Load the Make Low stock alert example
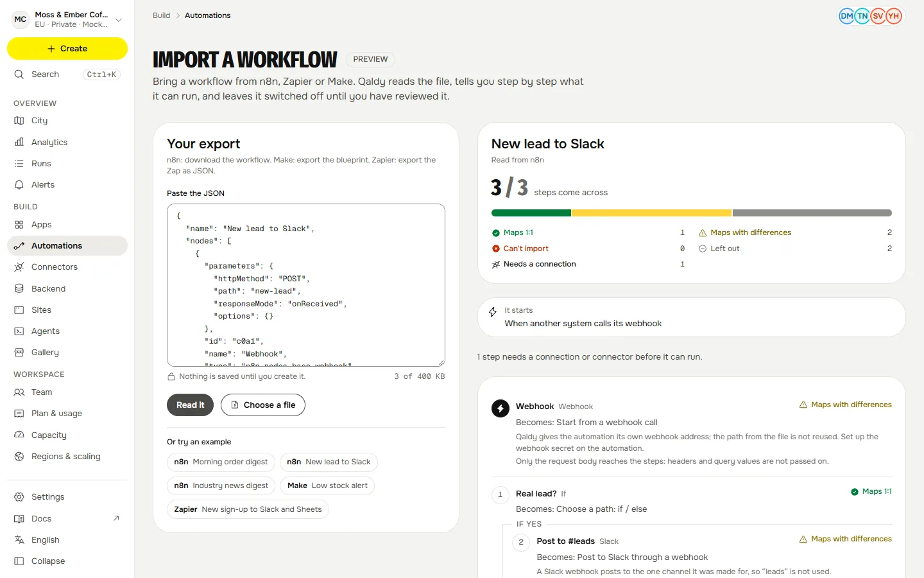The height and width of the screenshot is (578, 924). (327, 486)
